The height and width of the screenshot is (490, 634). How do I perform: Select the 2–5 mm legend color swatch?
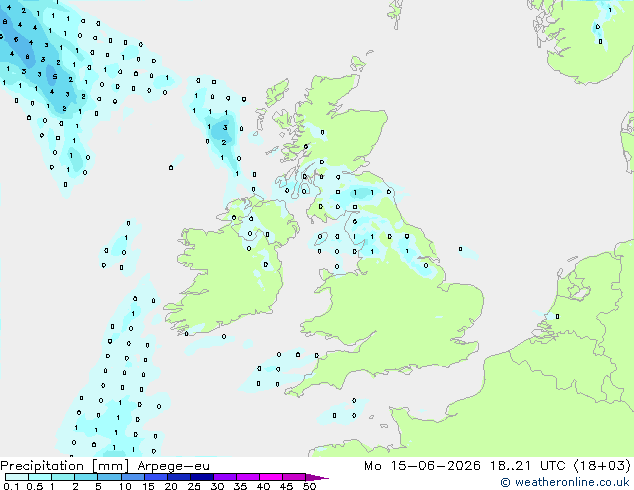(x=86, y=477)
